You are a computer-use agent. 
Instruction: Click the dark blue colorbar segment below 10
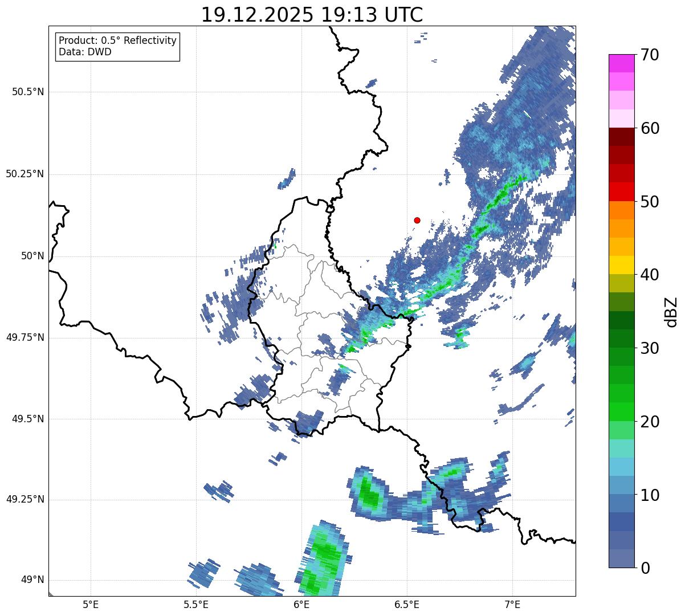coord(621,521)
